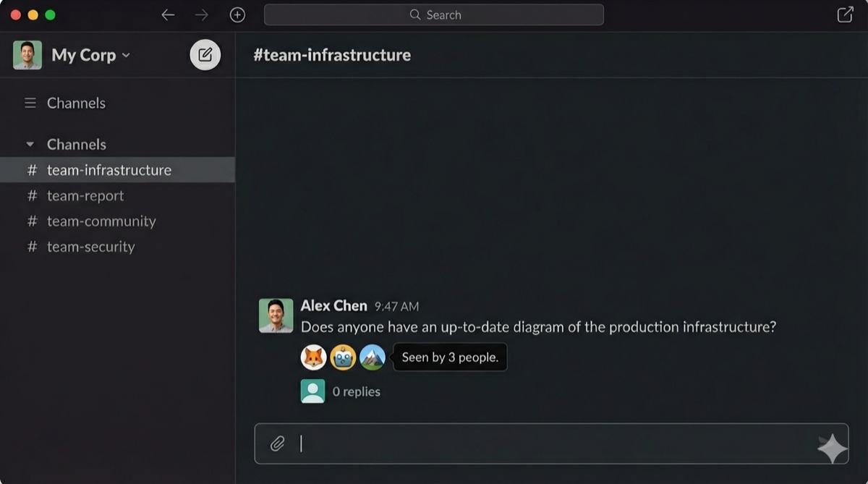This screenshot has height=484, width=868.
Task: Click the back navigation arrow
Action: click(x=168, y=14)
